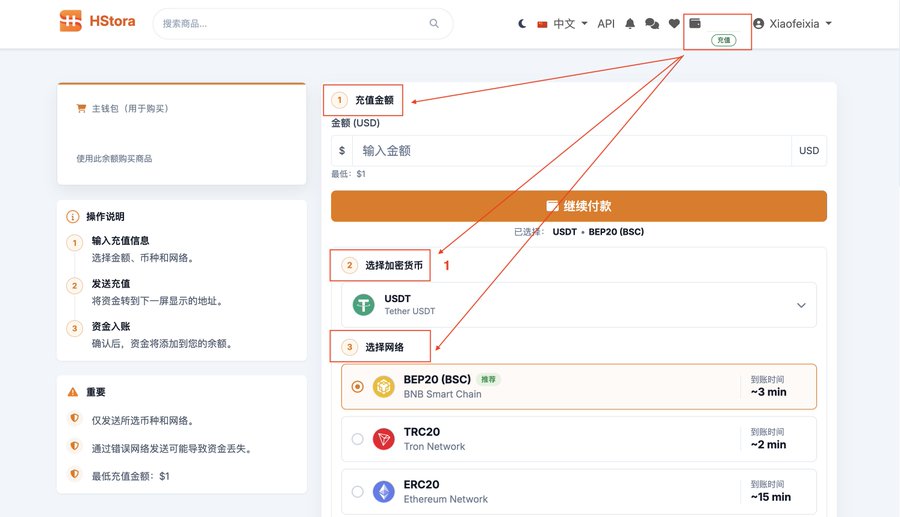
Task: Click BNB Smart Chain subtitle text
Action: (443, 394)
